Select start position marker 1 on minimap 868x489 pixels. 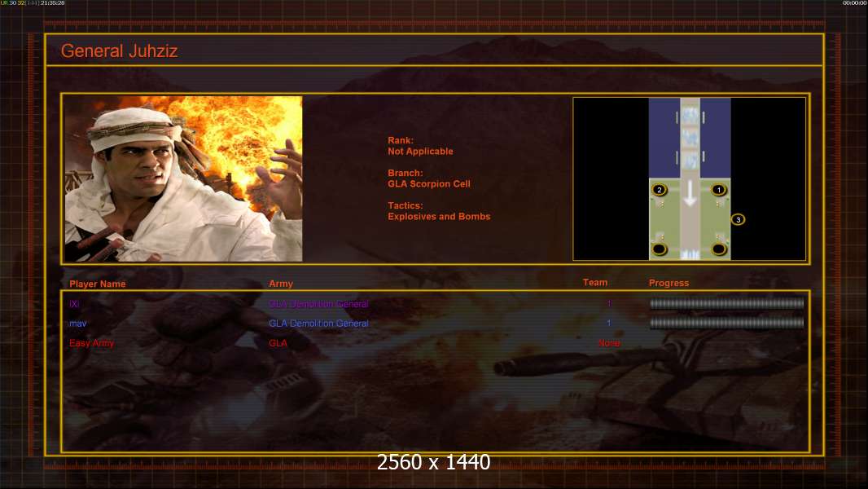coord(718,190)
